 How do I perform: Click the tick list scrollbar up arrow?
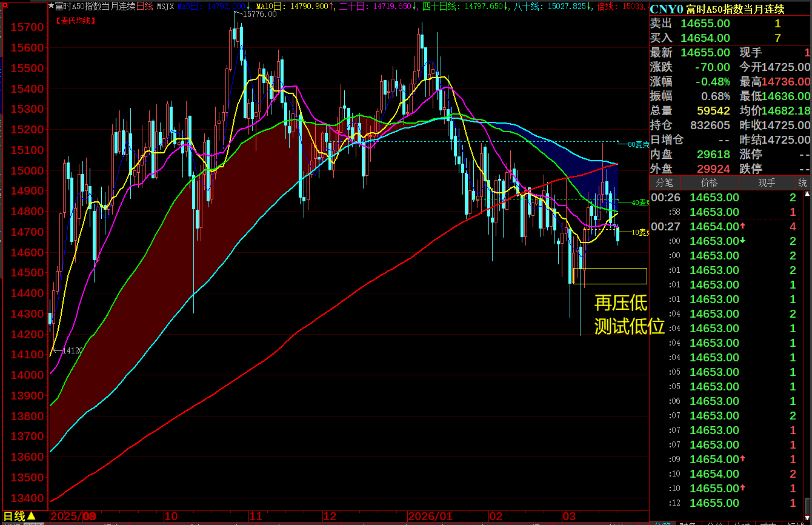tap(807, 195)
